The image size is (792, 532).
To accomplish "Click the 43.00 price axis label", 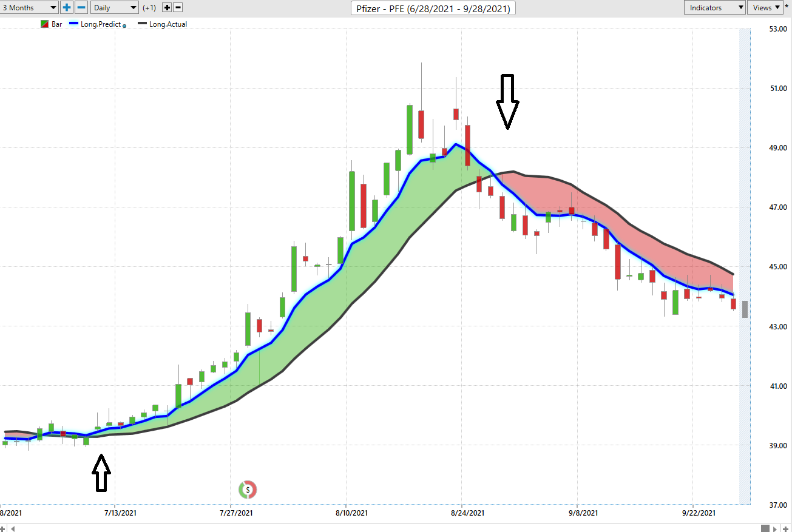I will tap(777, 326).
